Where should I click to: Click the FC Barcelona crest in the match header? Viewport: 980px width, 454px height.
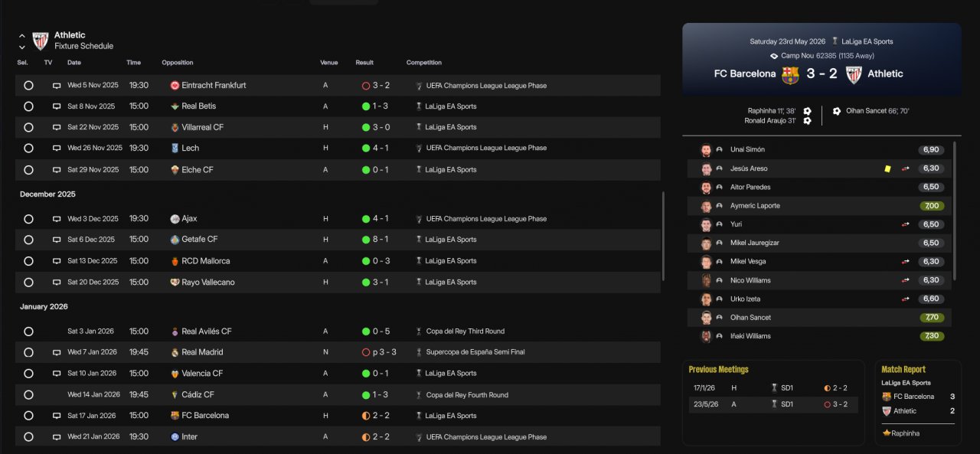click(790, 74)
